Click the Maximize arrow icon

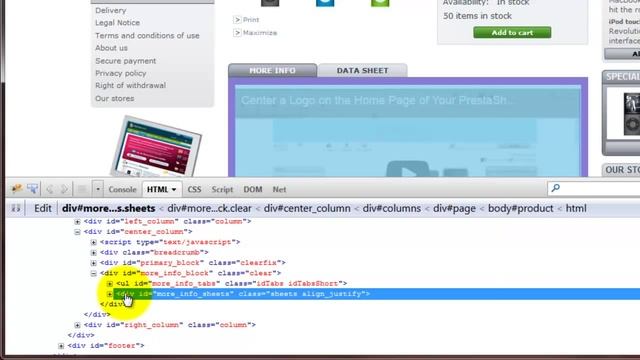[237, 33]
